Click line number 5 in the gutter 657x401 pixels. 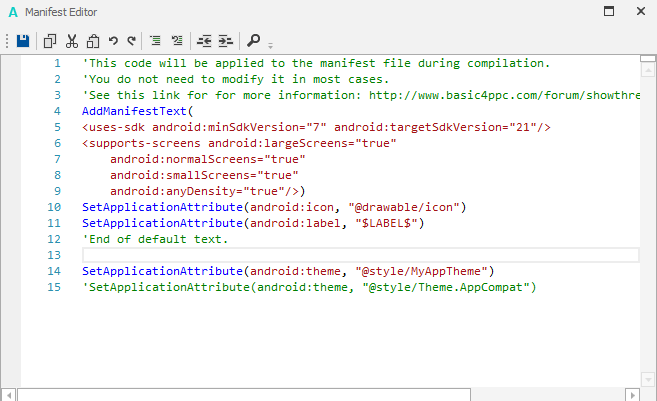pyautogui.click(x=57, y=127)
